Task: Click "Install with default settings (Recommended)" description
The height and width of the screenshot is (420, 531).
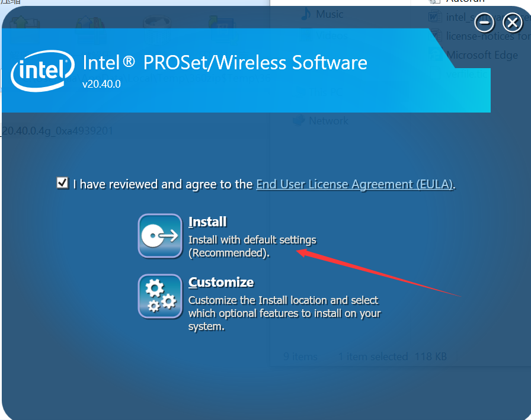Action: click(x=252, y=246)
